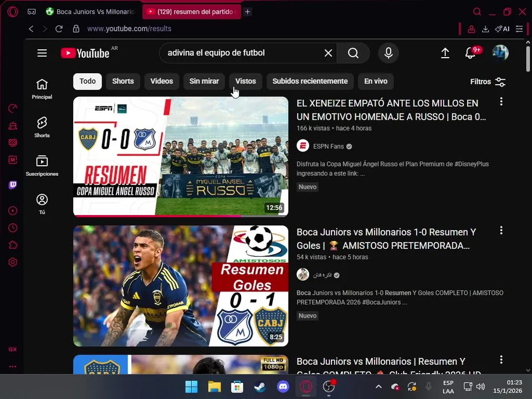Open the downloads panel
This screenshot has height=399, width=532.
485,29
